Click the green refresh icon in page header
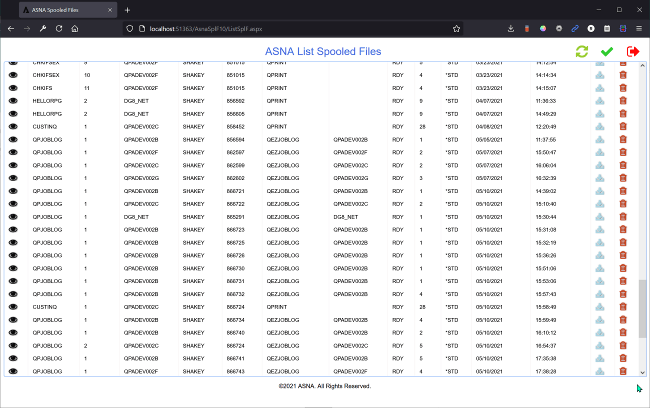This screenshot has width=650, height=408. coord(581,51)
